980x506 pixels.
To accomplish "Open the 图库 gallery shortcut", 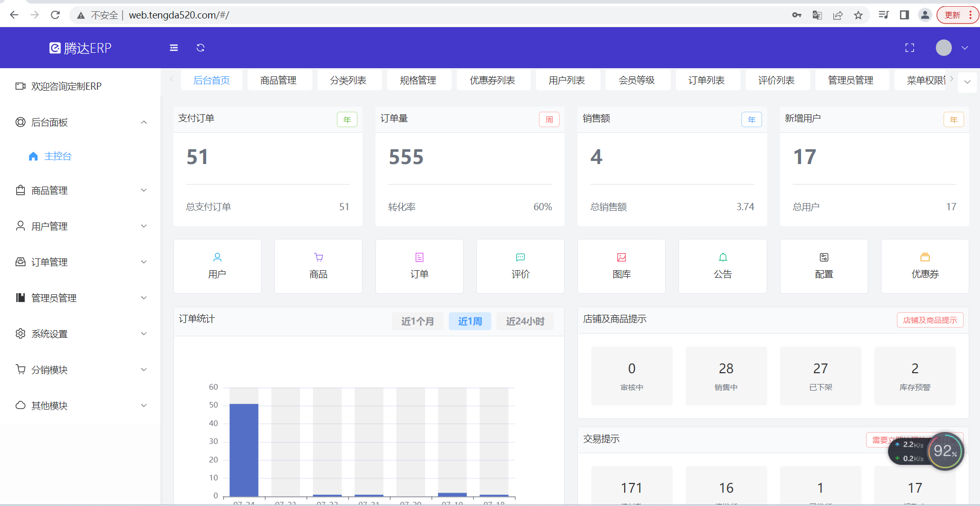I will (x=621, y=266).
